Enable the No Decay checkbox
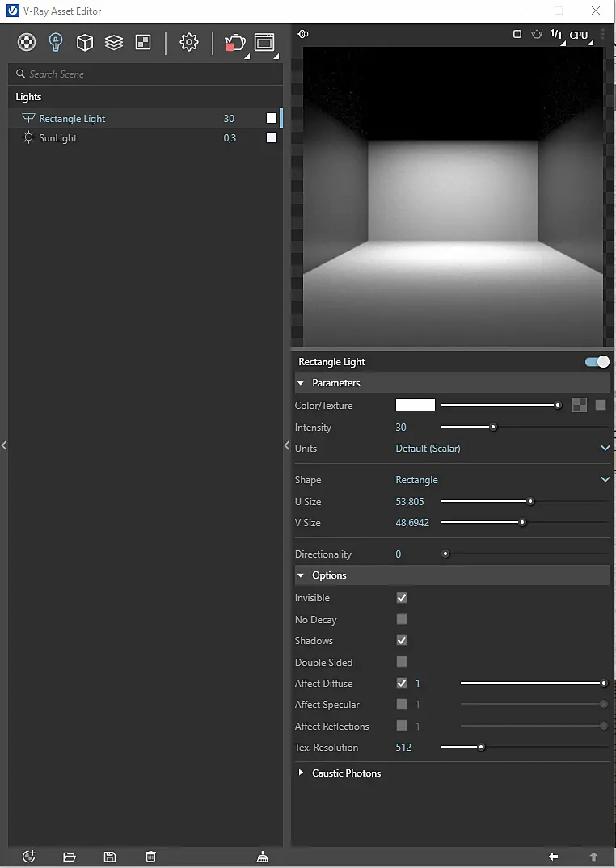This screenshot has height=868, width=616. point(402,619)
